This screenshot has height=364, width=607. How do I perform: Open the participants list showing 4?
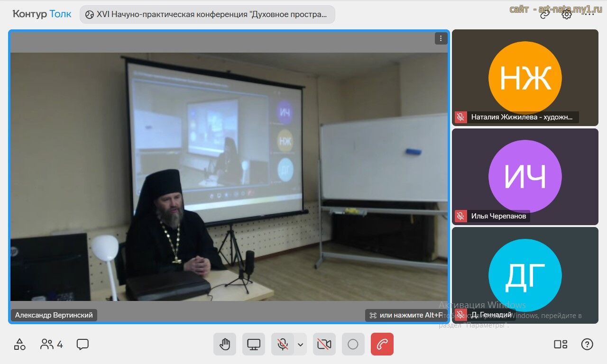tap(52, 344)
